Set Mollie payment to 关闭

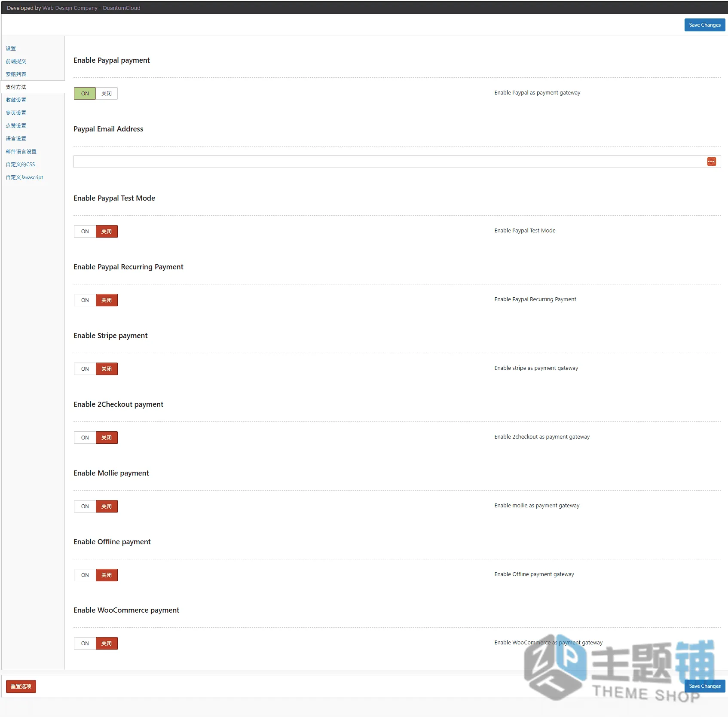[x=107, y=506]
